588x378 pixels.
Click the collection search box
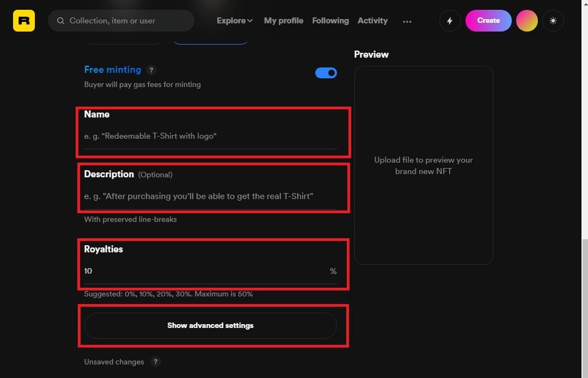[x=121, y=21]
